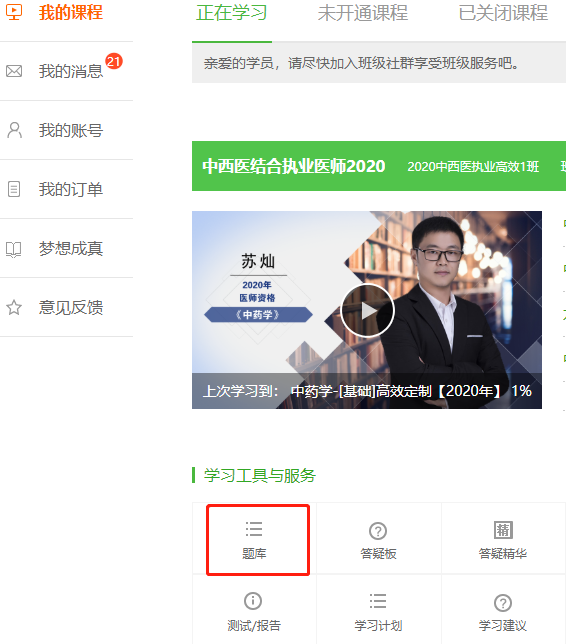The image size is (566, 644).
Task: Click the document icon beside 我的订单
Action: [14, 189]
